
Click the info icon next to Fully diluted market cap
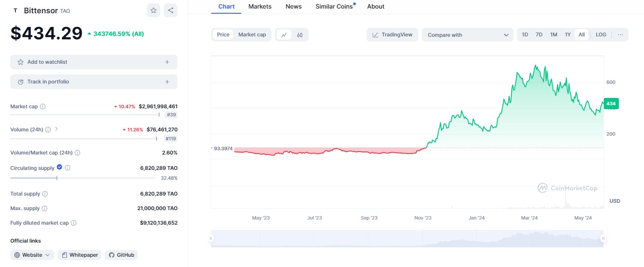[x=74, y=223]
